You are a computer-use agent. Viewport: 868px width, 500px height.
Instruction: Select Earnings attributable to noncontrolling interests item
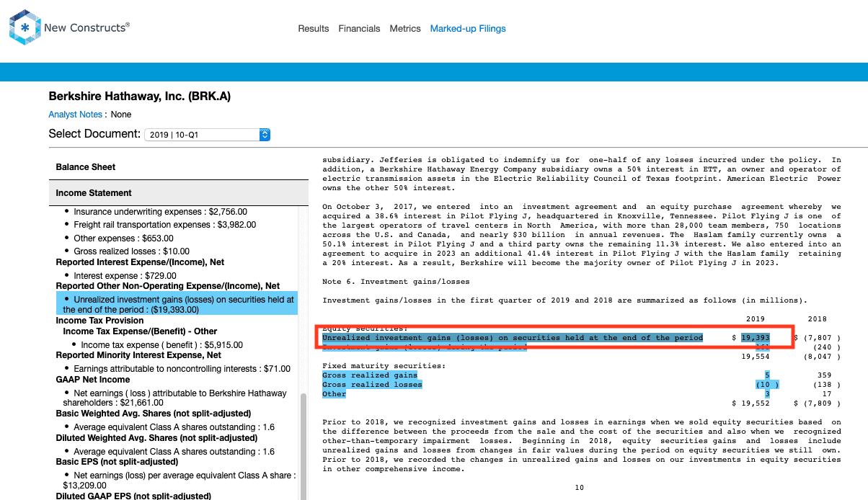coord(182,369)
